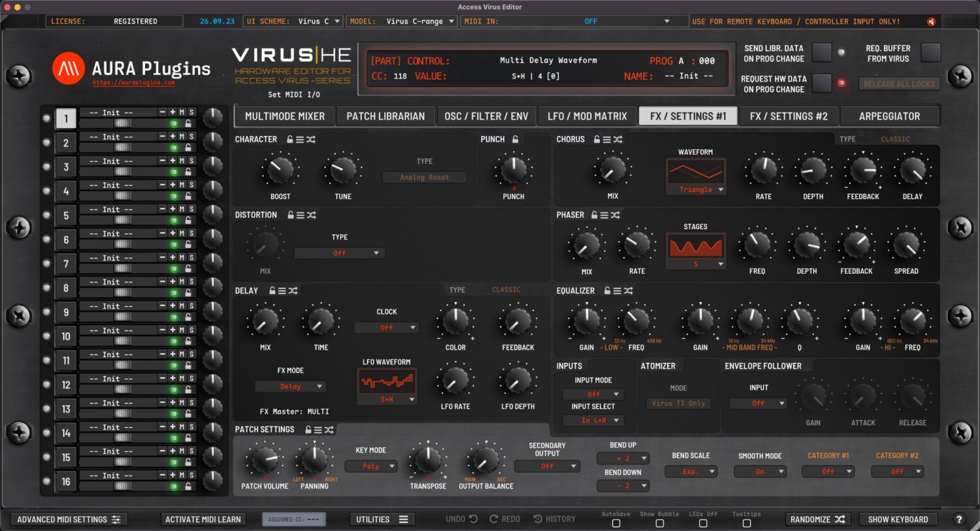Click the pan slider strip on part 1
The width and height of the screenshot is (980, 531).
[123, 124]
